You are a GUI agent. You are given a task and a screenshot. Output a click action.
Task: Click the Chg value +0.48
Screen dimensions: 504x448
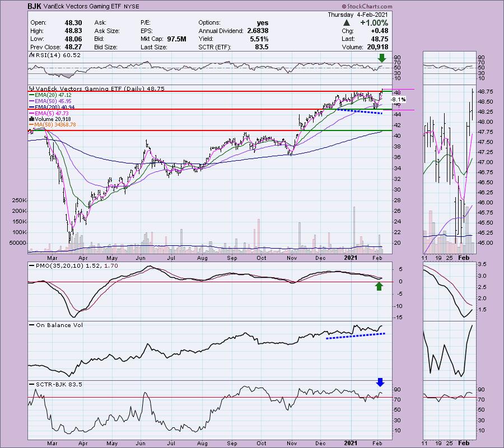(x=379, y=31)
